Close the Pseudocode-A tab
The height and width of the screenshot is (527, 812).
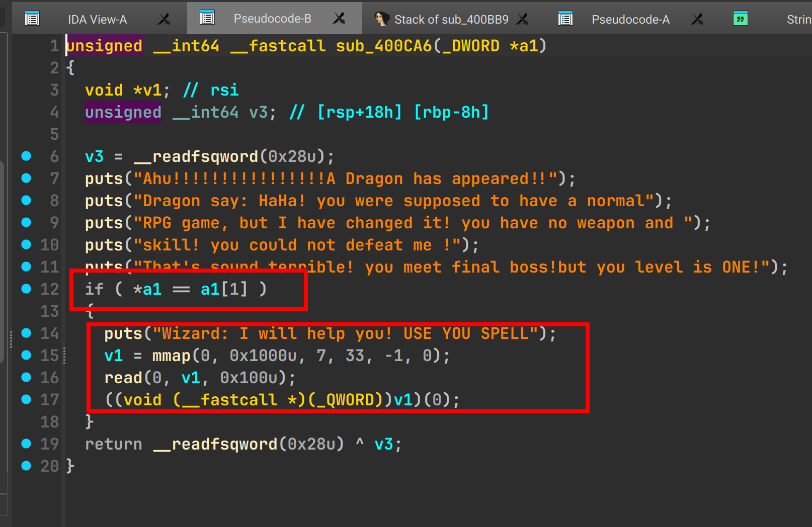697,19
